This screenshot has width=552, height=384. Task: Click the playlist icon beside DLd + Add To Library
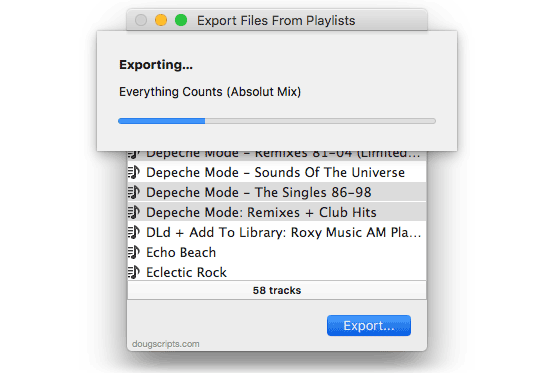click(x=134, y=232)
